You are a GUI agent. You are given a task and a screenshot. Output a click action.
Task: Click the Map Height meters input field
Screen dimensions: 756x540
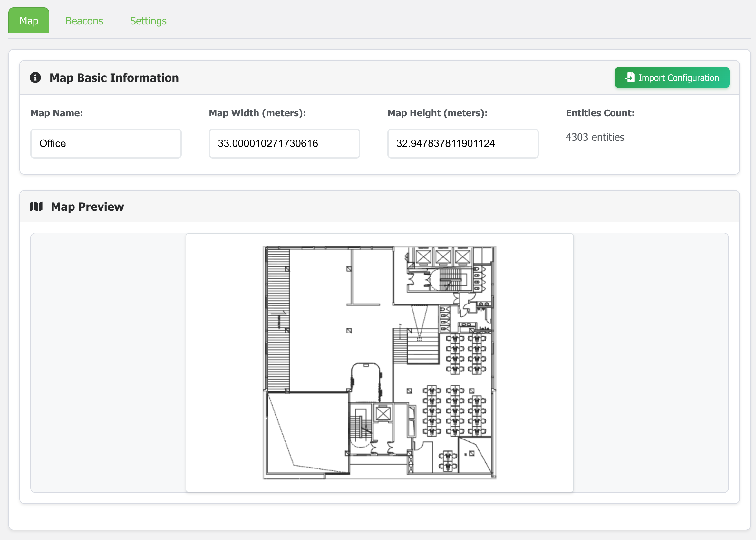click(462, 143)
